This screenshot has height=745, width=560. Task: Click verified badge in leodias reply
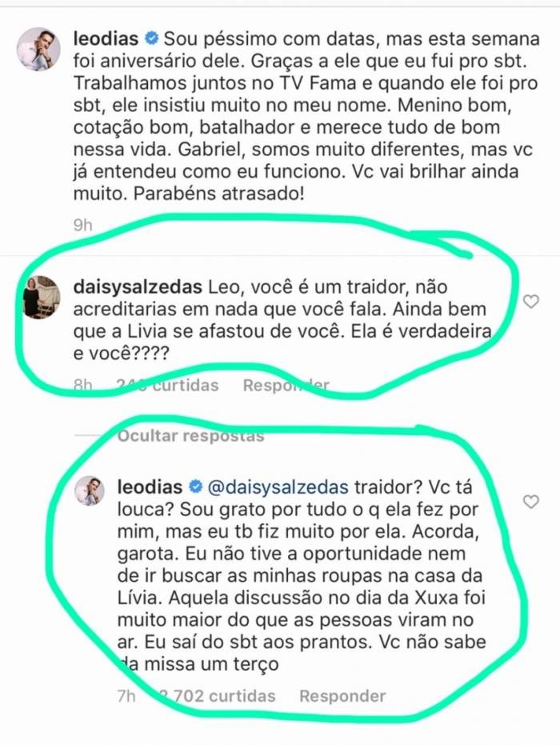tap(194, 487)
